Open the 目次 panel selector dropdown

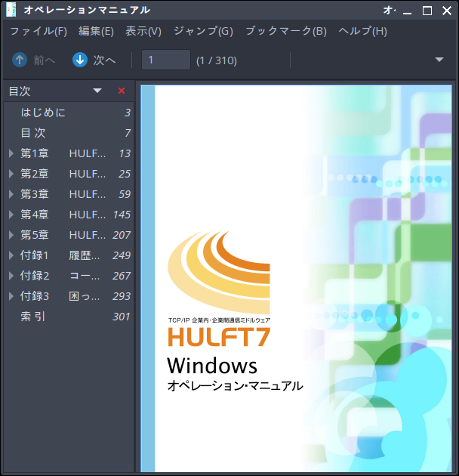pos(97,91)
